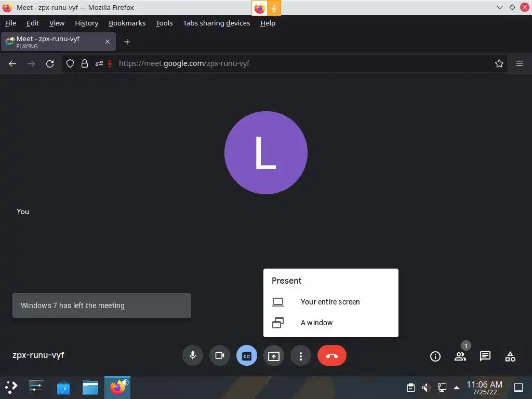
Task: Click the site security padlock icon
Action: [85, 63]
